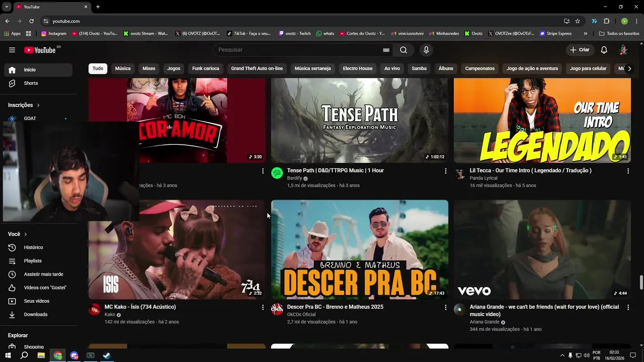Open the Windows Start menu
Image resolution: width=644 pixels, height=362 pixels.
[x=8, y=355]
